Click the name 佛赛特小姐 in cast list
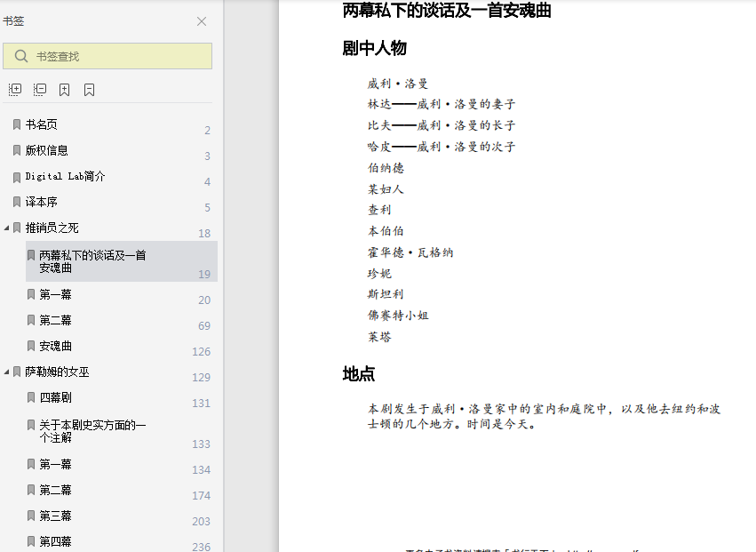 (x=398, y=316)
